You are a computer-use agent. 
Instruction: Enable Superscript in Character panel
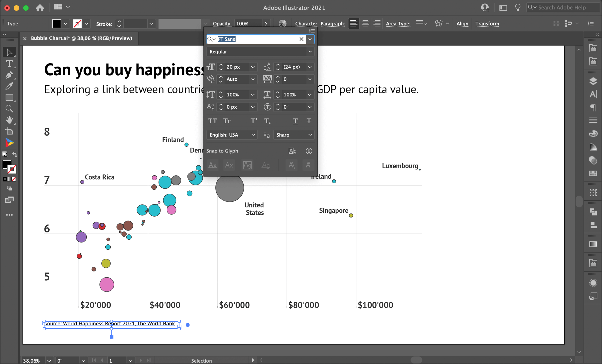coord(253,120)
